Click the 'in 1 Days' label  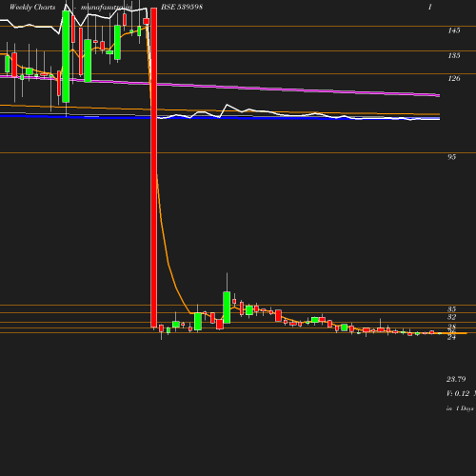click(x=460, y=408)
